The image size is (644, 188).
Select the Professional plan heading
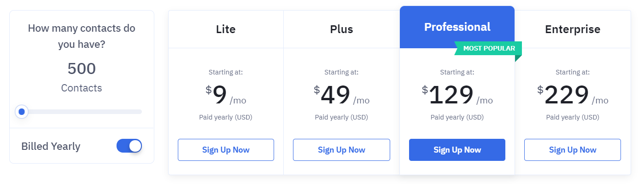(x=457, y=27)
